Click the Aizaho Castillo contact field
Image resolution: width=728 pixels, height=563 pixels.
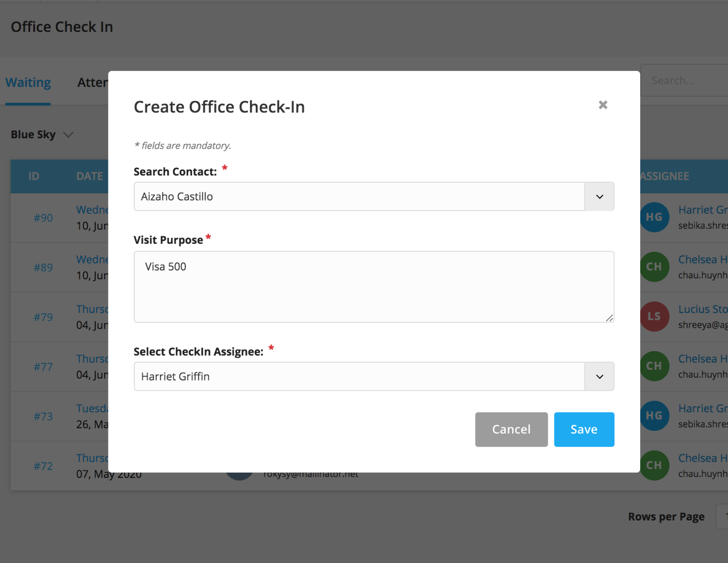click(359, 196)
